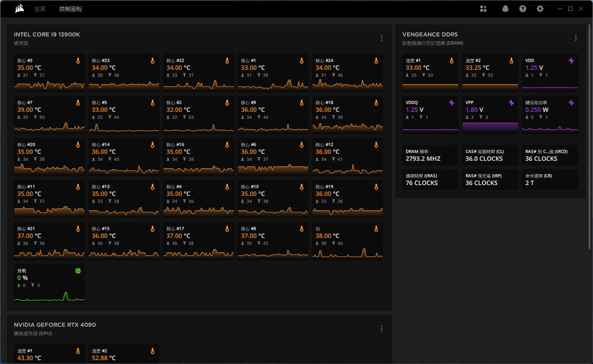
Task: Click the thermometer icon on GPU 溫度 #1 43.30 °C
Action: (78, 351)
